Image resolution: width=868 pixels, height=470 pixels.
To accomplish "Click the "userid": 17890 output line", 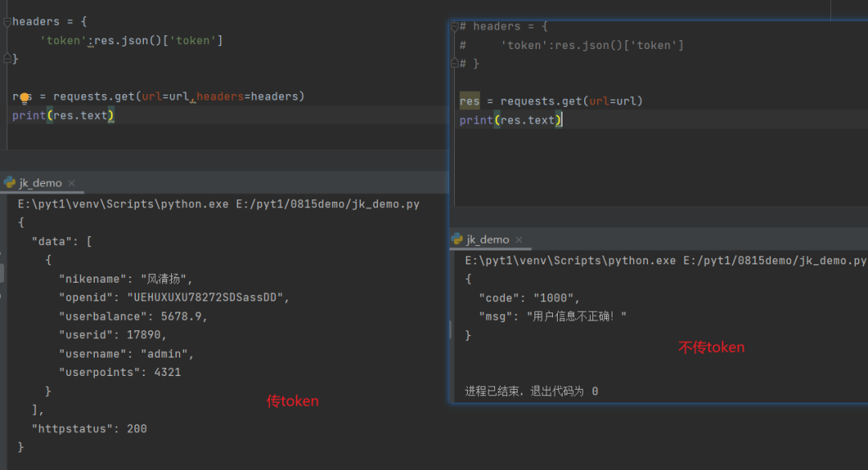I will [113, 335].
